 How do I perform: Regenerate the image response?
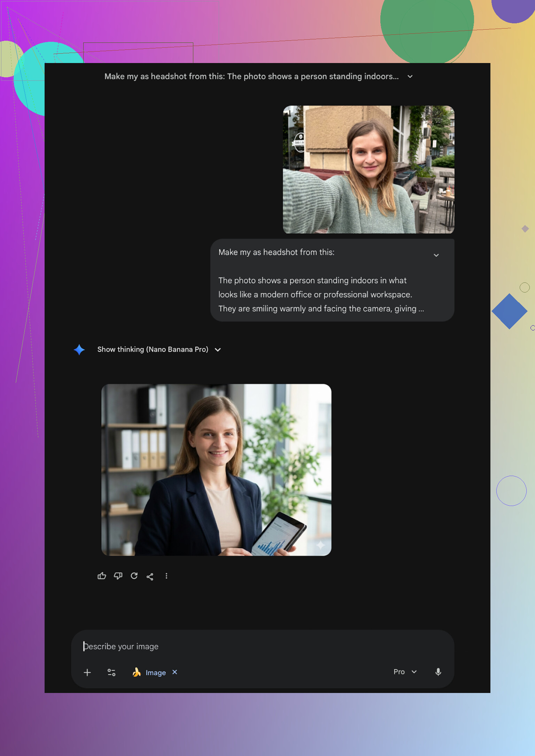pyautogui.click(x=134, y=576)
